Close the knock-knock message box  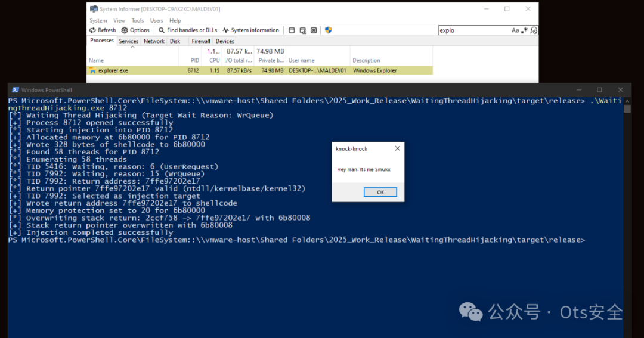click(397, 148)
